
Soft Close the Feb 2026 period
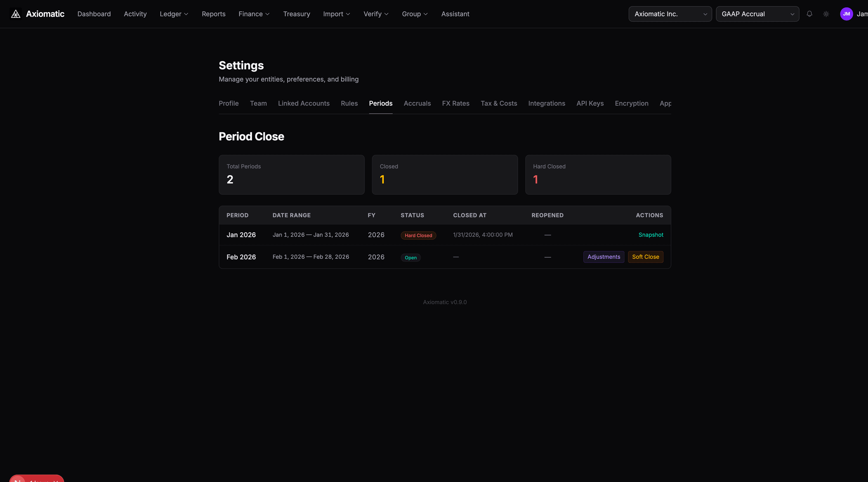pos(645,257)
